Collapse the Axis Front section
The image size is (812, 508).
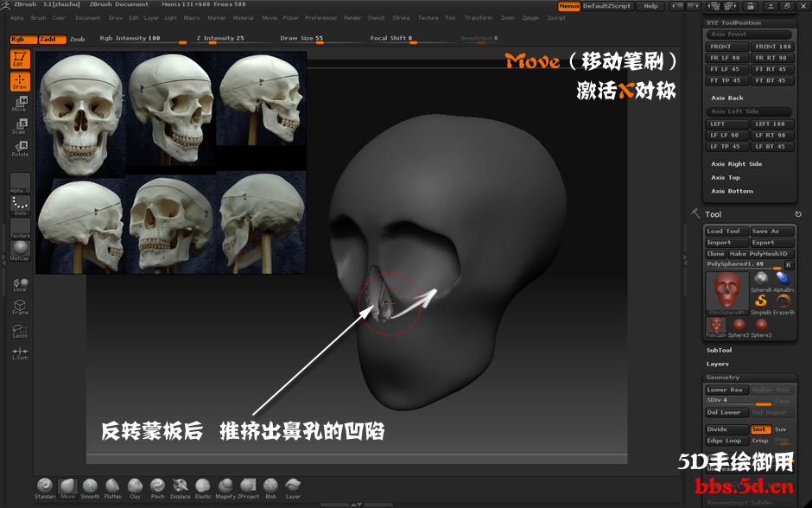(749, 35)
